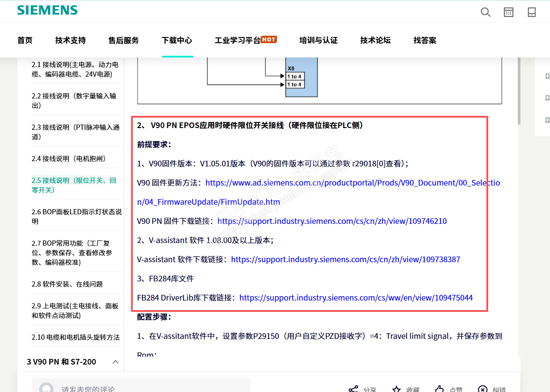
Task: Open the 售后服务 menu item
Action: [x=124, y=41]
